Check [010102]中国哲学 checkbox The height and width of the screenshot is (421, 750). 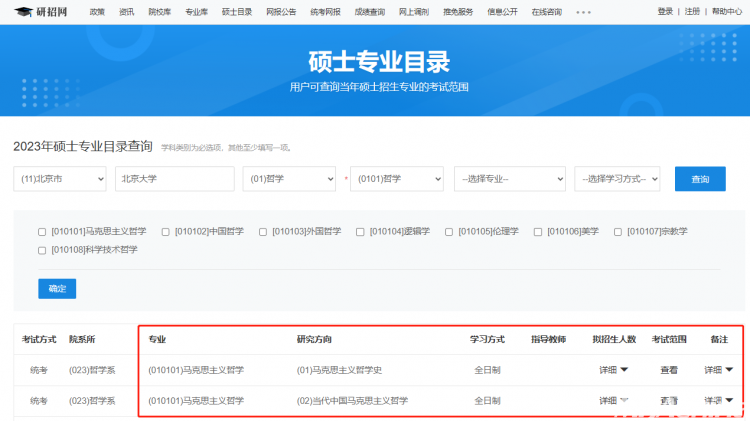(165, 232)
